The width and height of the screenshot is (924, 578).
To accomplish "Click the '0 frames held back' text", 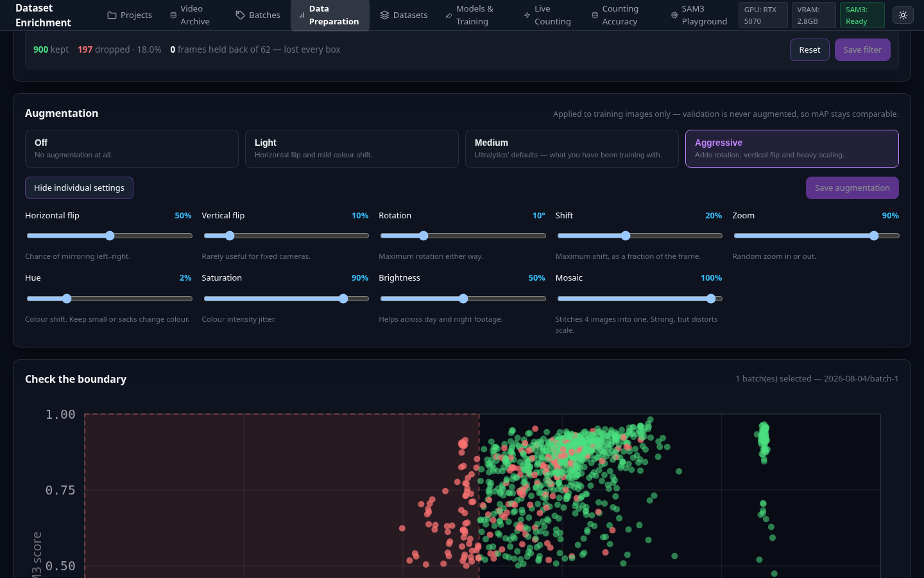I will coord(255,49).
